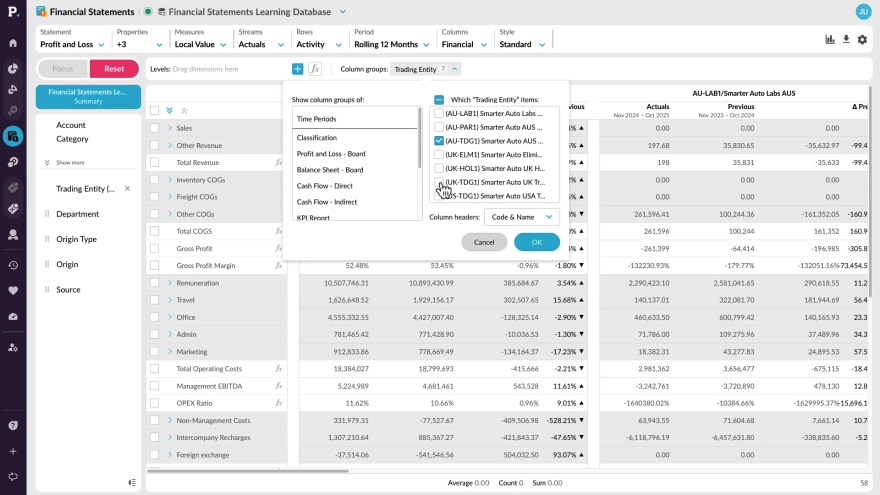Uncheck the (AU-TDG1) Smarter Auto AUS checkbox
The image size is (880, 495).
click(439, 141)
